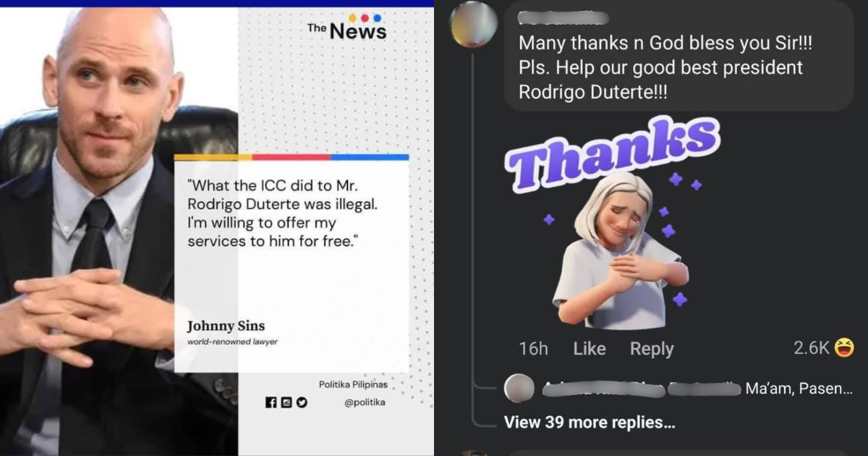
Task: Like the Rodrigo Duterte comment
Action: (x=590, y=349)
